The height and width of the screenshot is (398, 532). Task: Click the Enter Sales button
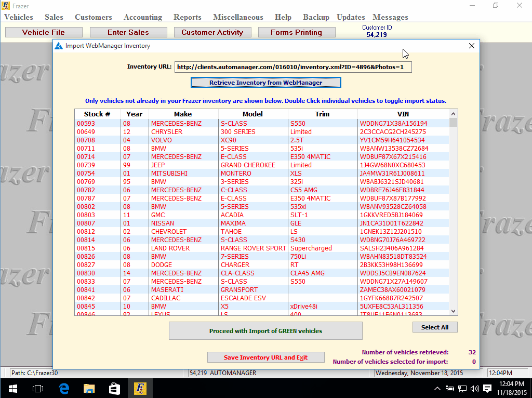pyautogui.click(x=128, y=32)
